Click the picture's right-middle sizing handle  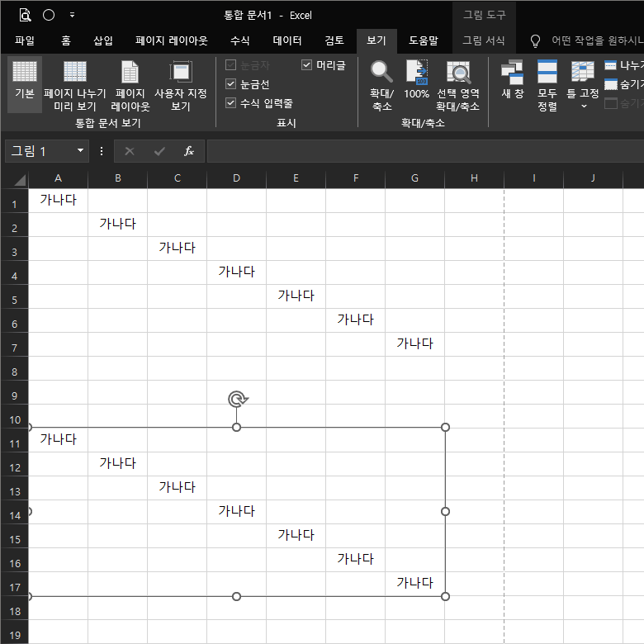445,511
